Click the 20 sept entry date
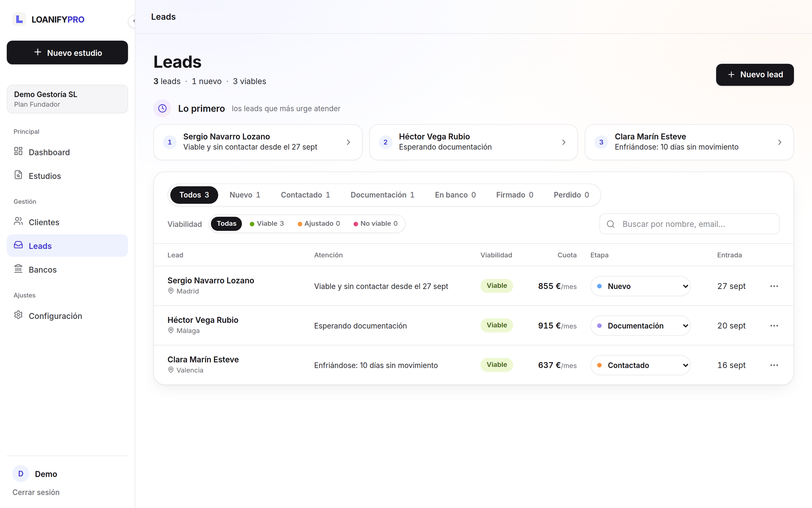 point(731,326)
